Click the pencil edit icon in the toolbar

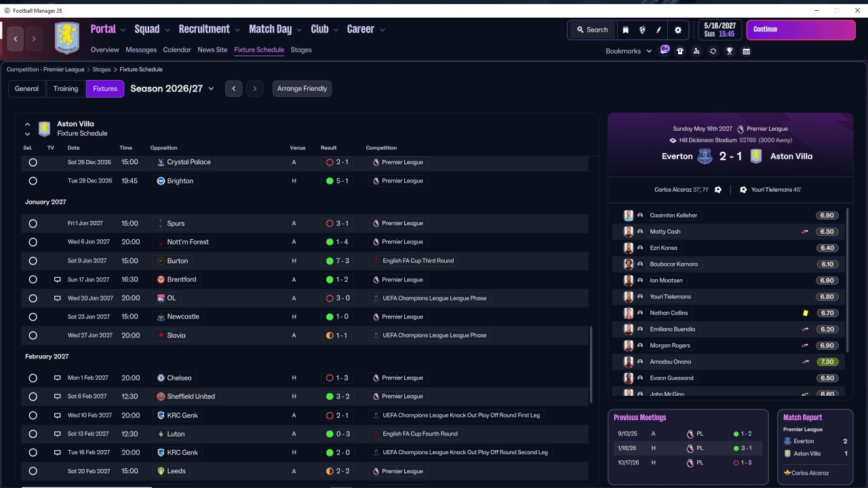(x=658, y=30)
